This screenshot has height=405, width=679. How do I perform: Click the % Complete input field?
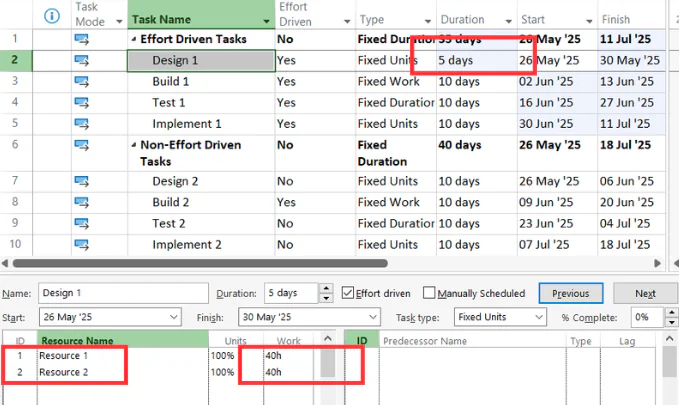click(x=647, y=317)
